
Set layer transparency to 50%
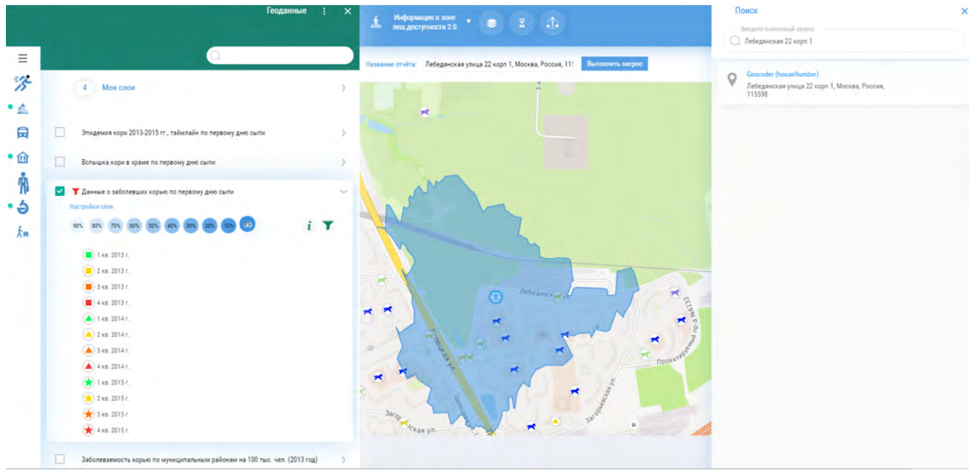click(153, 225)
